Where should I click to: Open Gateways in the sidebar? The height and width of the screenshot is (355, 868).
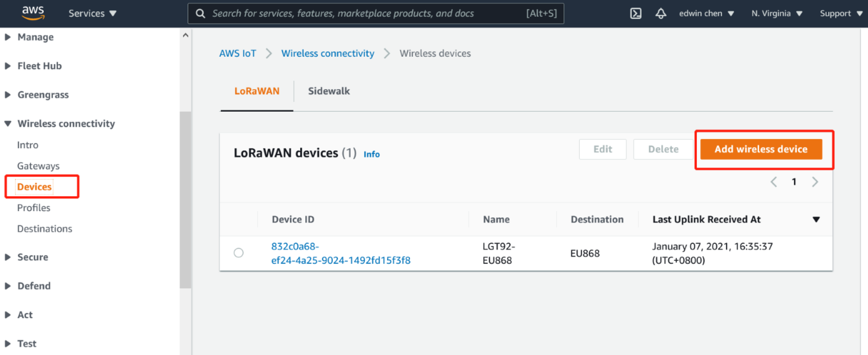[x=38, y=166]
